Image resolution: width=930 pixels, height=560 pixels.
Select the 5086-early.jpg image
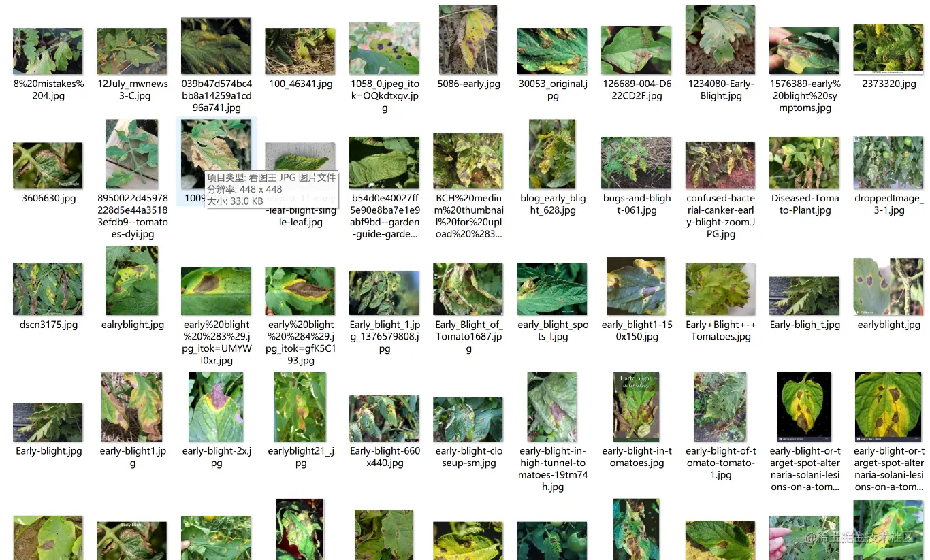click(468, 39)
